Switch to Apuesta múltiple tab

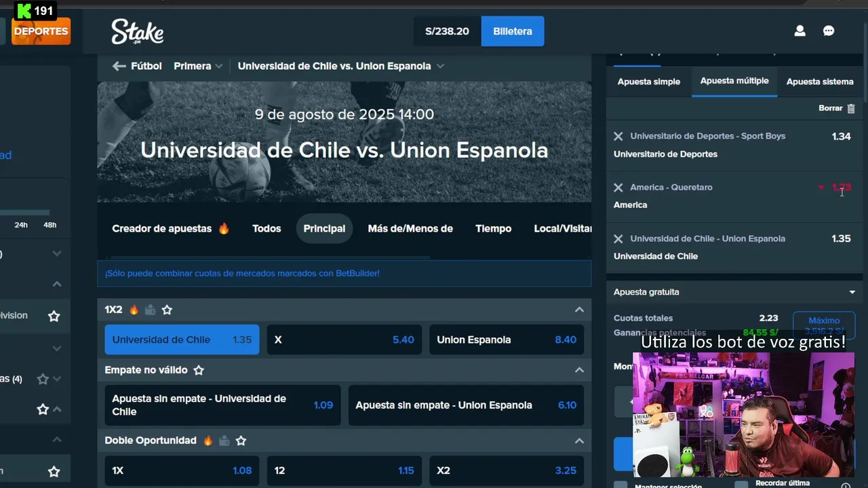coord(734,81)
